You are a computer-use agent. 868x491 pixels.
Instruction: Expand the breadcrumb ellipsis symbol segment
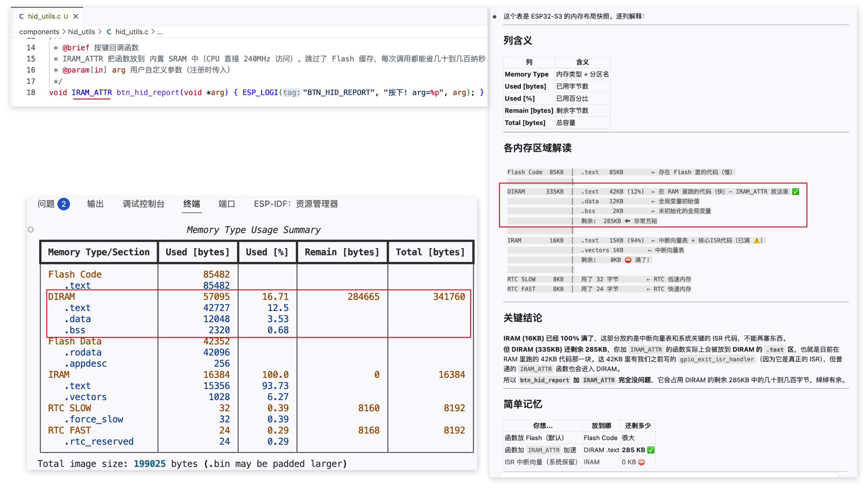[x=160, y=32]
